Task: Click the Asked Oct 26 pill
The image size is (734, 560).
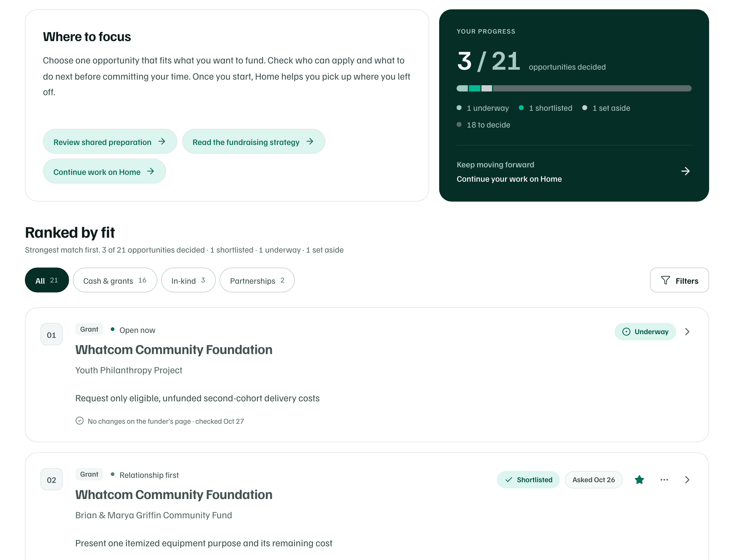Action: click(x=593, y=480)
